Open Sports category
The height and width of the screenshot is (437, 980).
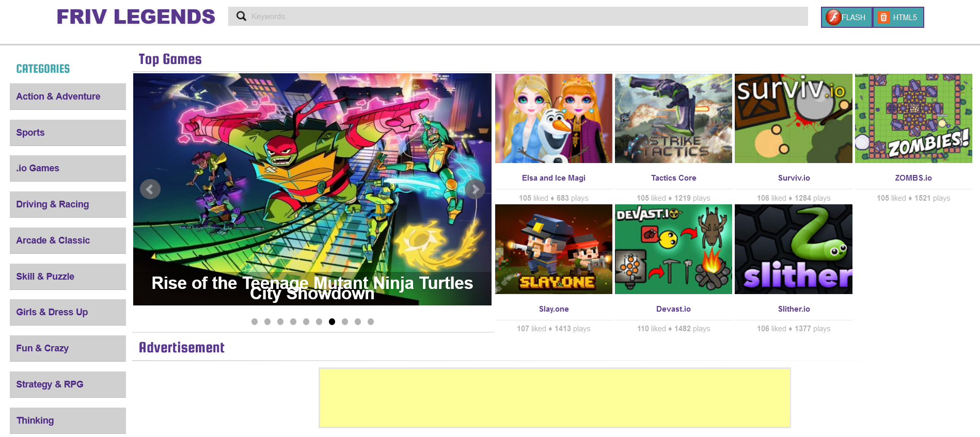tap(68, 133)
